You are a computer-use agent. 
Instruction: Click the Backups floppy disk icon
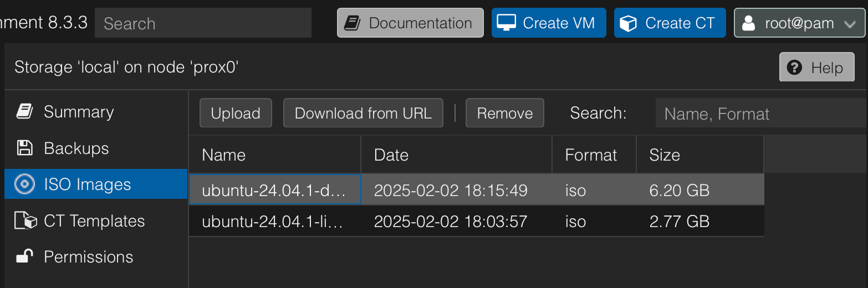24,148
